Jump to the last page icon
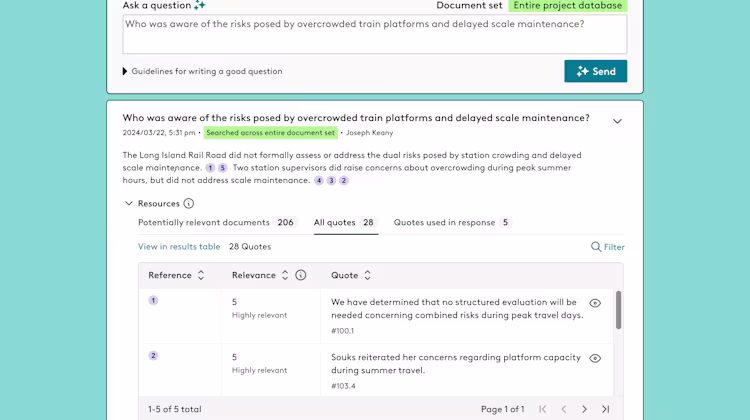This screenshot has height=420, width=750. [605, 409]
